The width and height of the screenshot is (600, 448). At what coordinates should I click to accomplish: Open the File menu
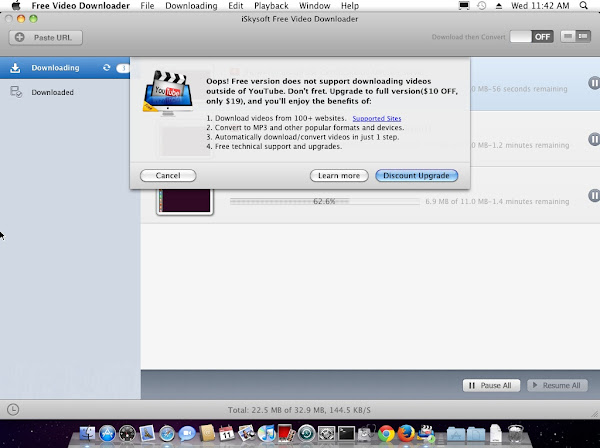pos(147,6)
